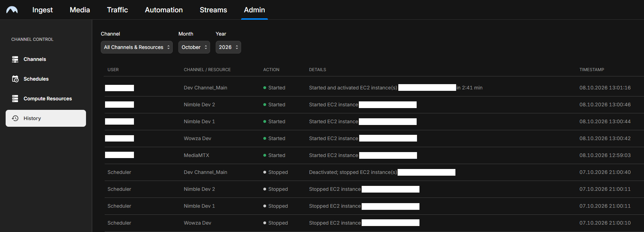This screenshot has width=644, height=232.
Task: Click the ACTION column header
Action: point(271,70)
